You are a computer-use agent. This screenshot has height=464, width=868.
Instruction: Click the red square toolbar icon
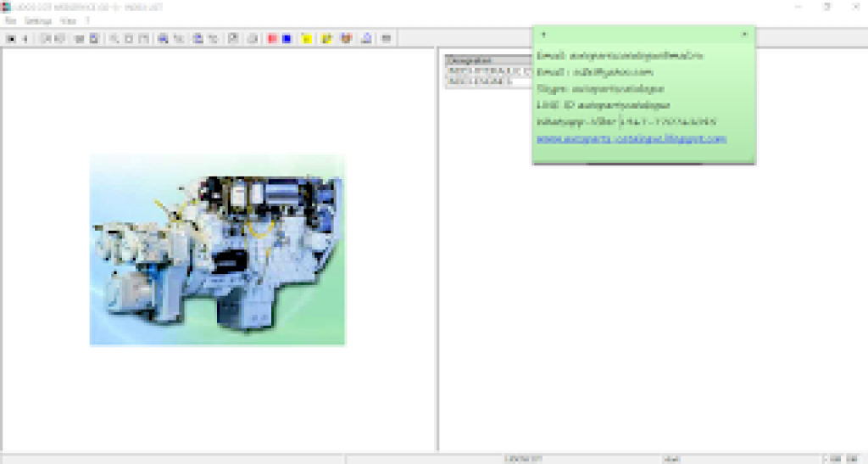click(272, 39)
